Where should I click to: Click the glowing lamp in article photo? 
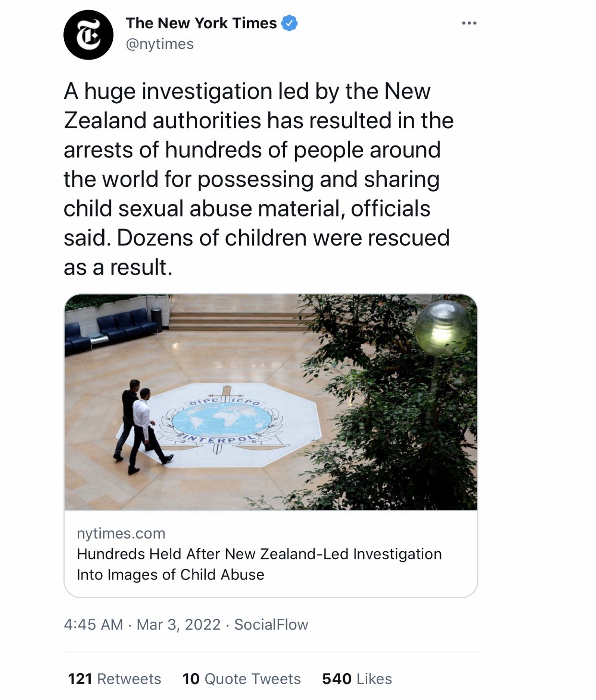443,329
